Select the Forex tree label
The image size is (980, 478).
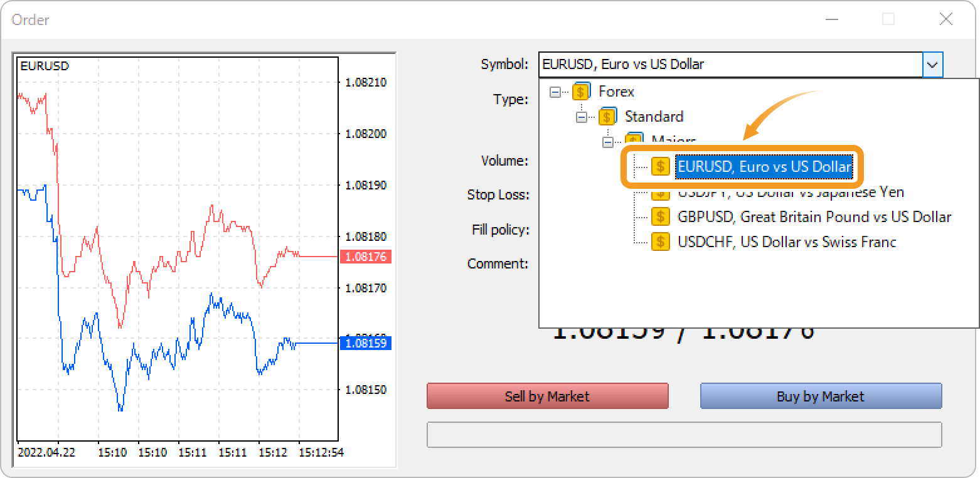tap(616, 92)
